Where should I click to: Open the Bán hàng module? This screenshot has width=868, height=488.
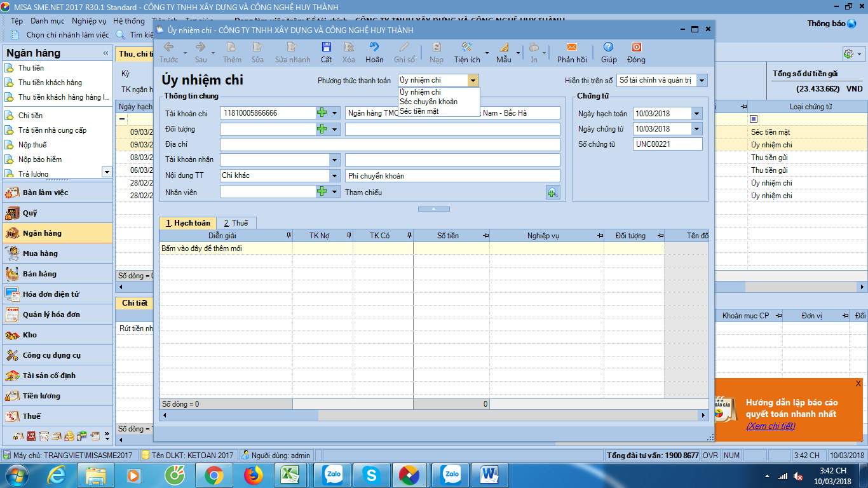[x=57, y=274]
